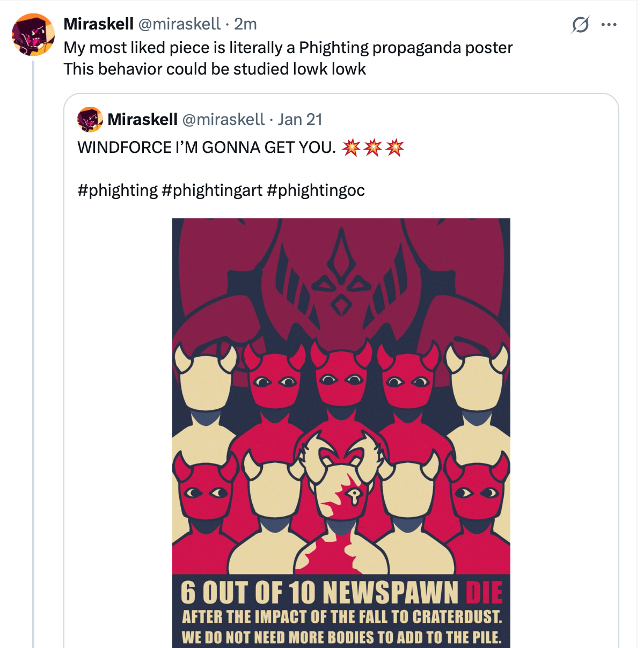
Task: Click the #phightingoc hashtag
Action: (316, 190)
